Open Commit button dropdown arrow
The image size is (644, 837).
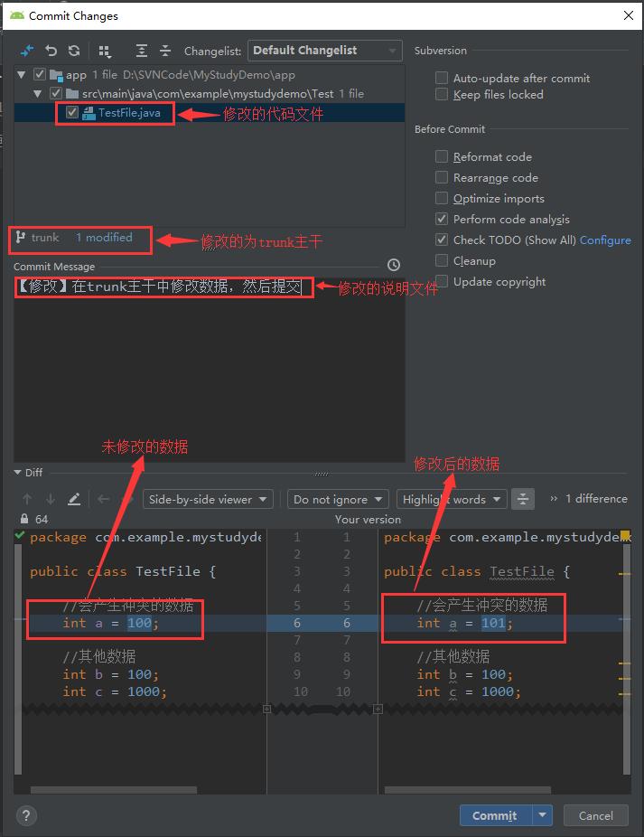coord(542,815)
